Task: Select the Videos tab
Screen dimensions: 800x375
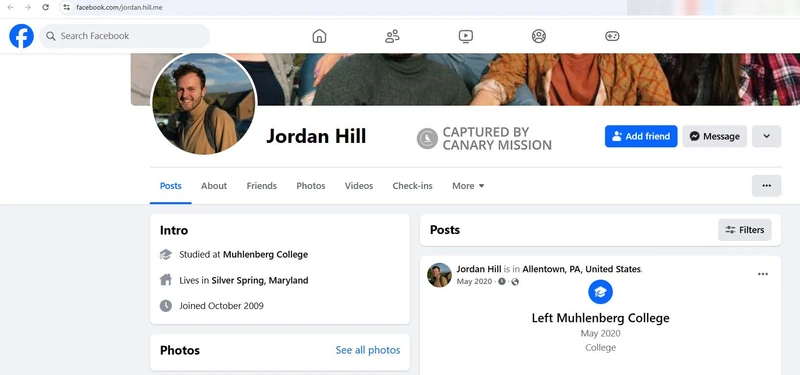Action: pos(359,186)
